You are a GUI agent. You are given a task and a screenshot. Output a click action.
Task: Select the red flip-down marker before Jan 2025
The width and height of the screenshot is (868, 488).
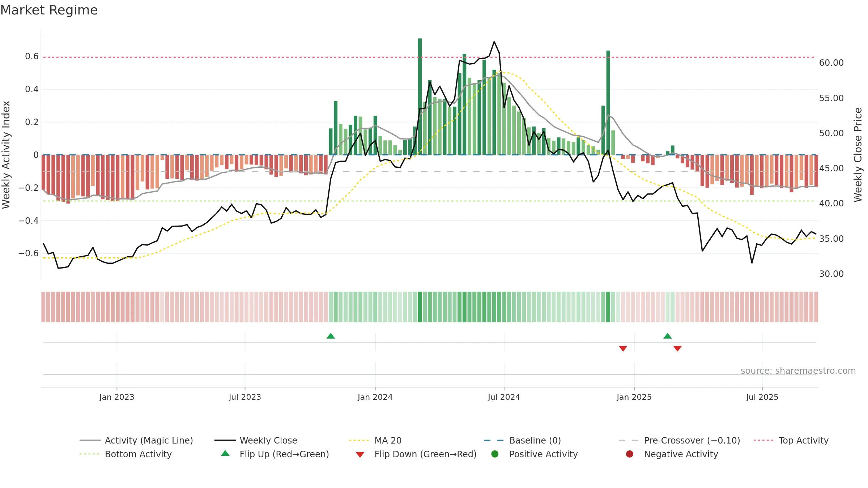[623, 348]
